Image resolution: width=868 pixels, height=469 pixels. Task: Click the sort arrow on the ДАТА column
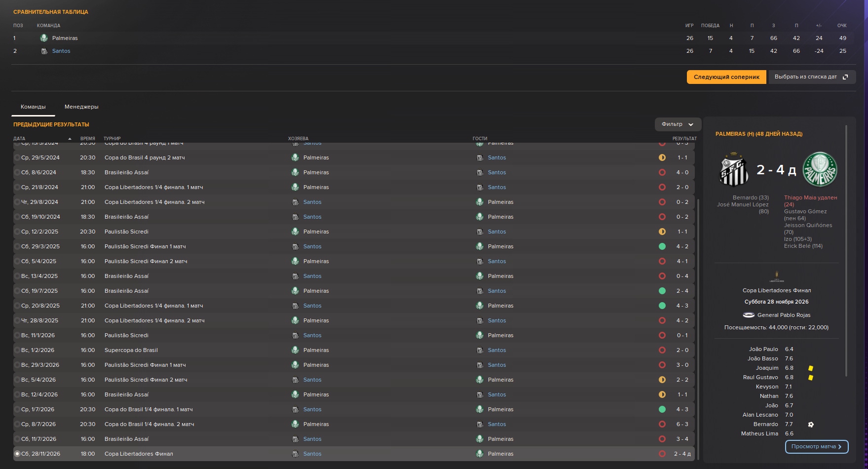(70, 139)
